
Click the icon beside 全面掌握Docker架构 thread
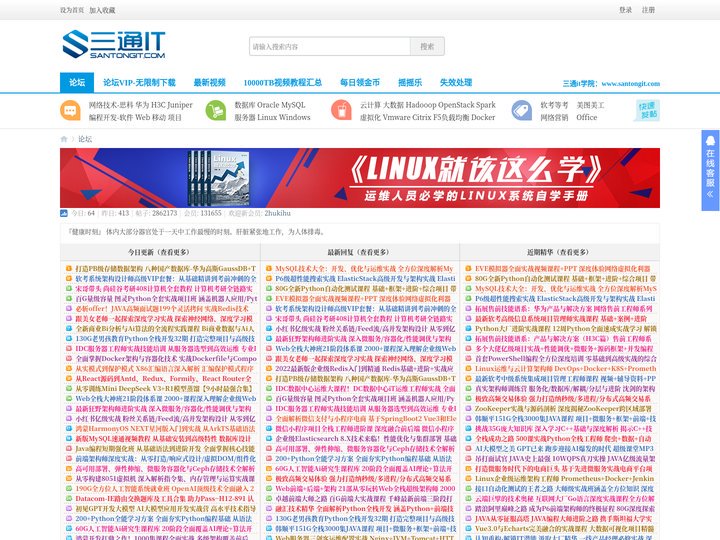click(69, 359)
